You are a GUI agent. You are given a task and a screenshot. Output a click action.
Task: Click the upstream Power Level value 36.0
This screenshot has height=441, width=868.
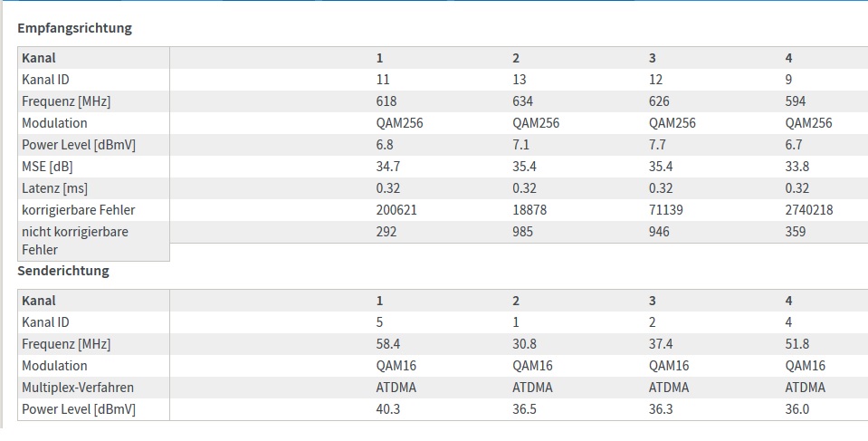click(x=797, y=409)
